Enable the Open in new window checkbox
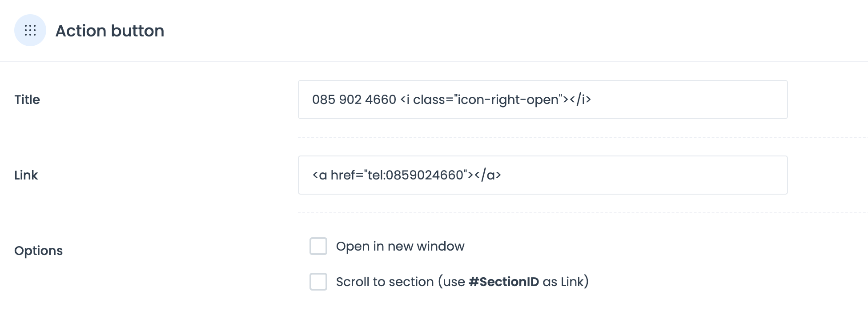This screenshot has height=319, width=868. tap(318, 246)
